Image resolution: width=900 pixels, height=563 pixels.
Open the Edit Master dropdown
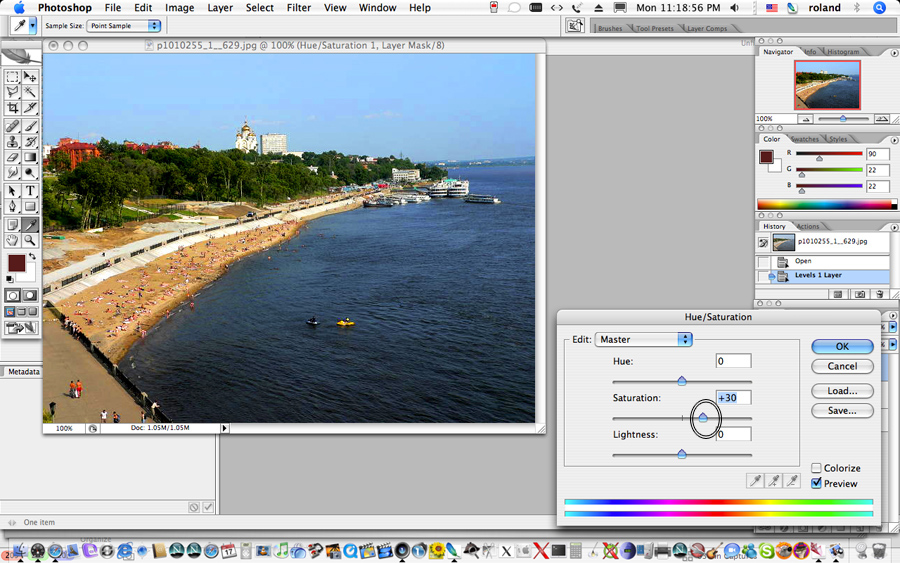point(643,339)
